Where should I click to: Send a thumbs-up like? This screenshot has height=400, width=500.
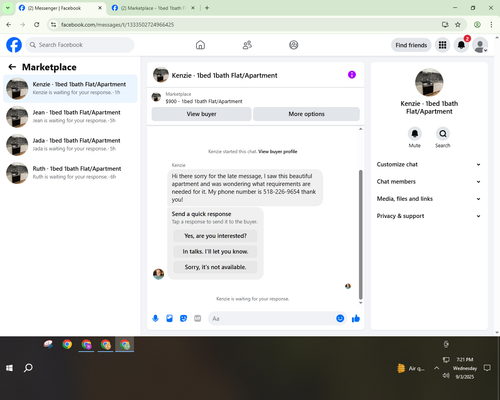(356, 319)
